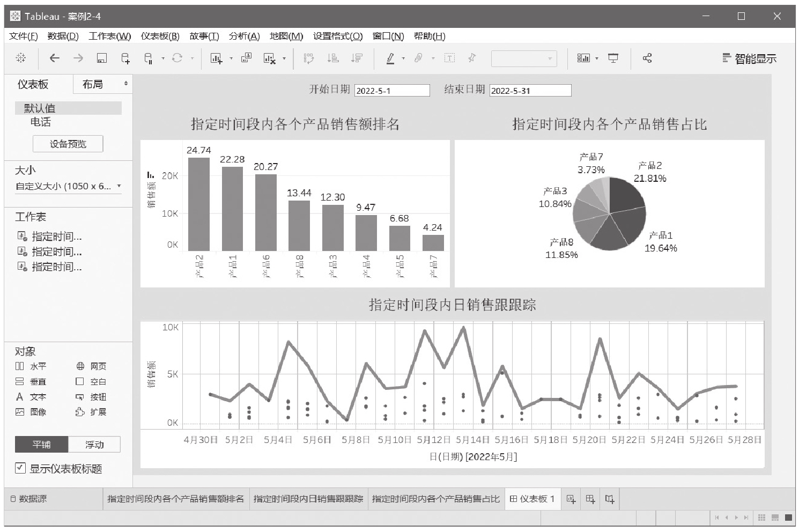Click the new worksheet chart icon

coord(216,58)
